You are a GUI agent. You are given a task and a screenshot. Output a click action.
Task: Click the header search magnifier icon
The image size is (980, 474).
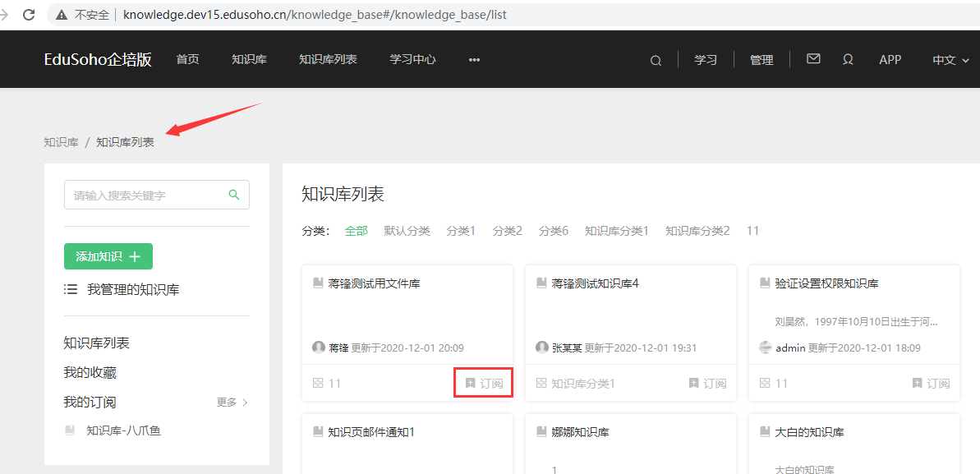point(656,61)
